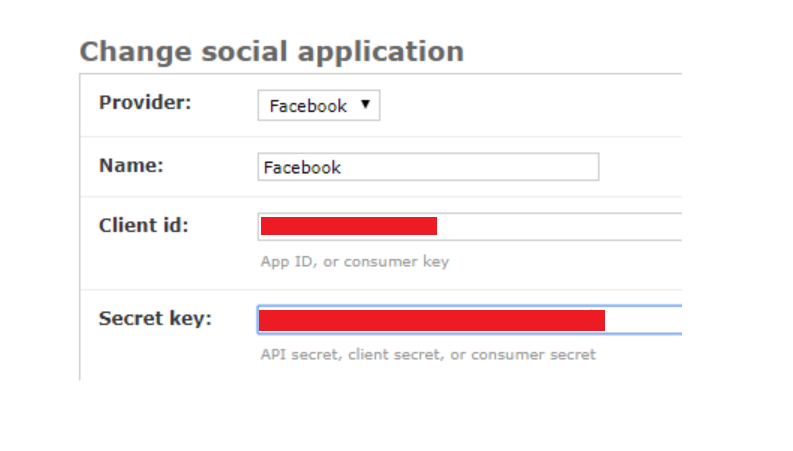Click into the Name text field
793x451 pixels.
pos(428,167)
